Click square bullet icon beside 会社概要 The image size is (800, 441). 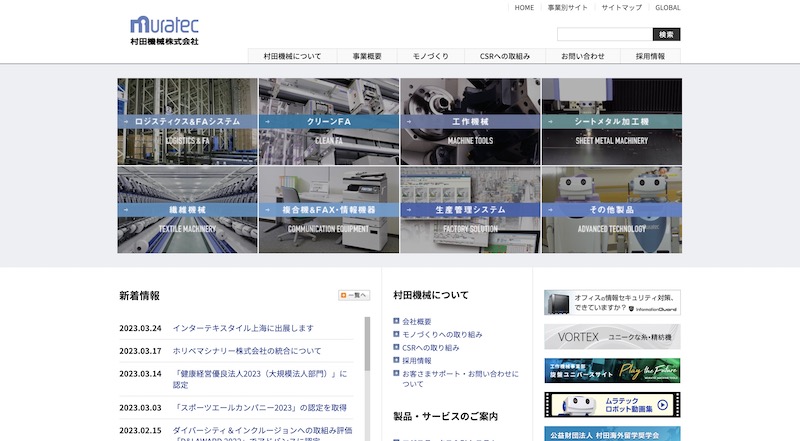pyautogui.click(x=396, y=321)
